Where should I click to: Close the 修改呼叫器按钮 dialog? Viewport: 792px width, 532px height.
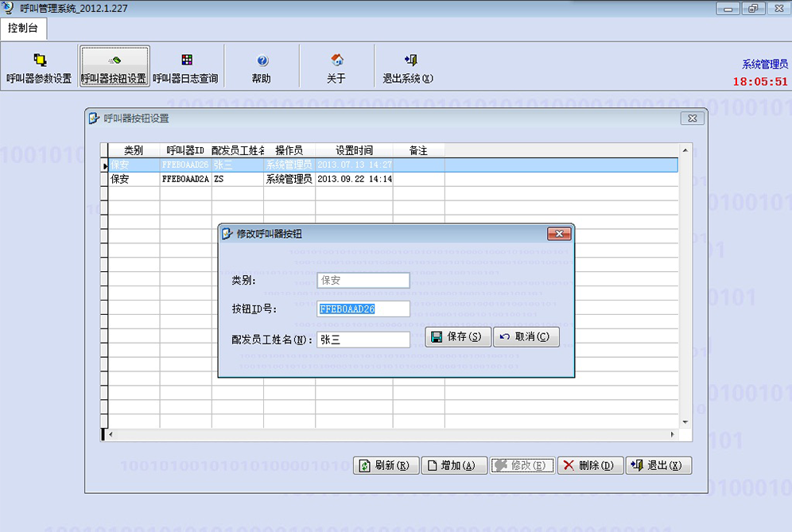(559, 234)
